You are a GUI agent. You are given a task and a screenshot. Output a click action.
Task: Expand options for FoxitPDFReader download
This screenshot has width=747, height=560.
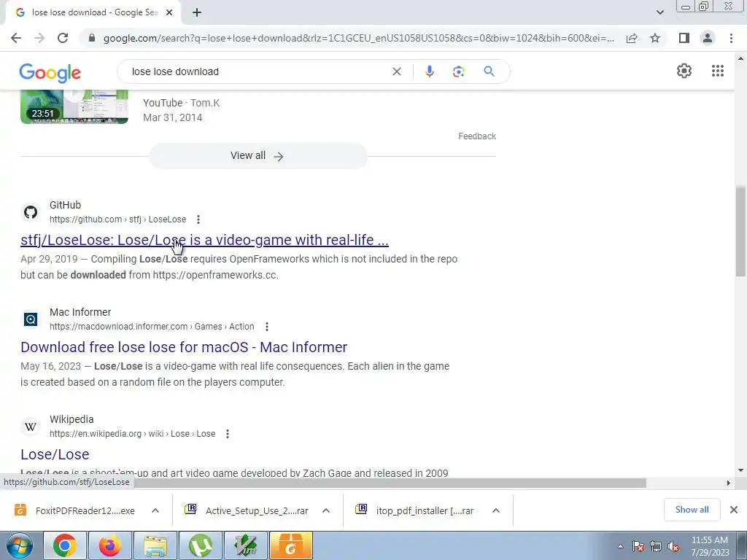click(x=155, y=510)
